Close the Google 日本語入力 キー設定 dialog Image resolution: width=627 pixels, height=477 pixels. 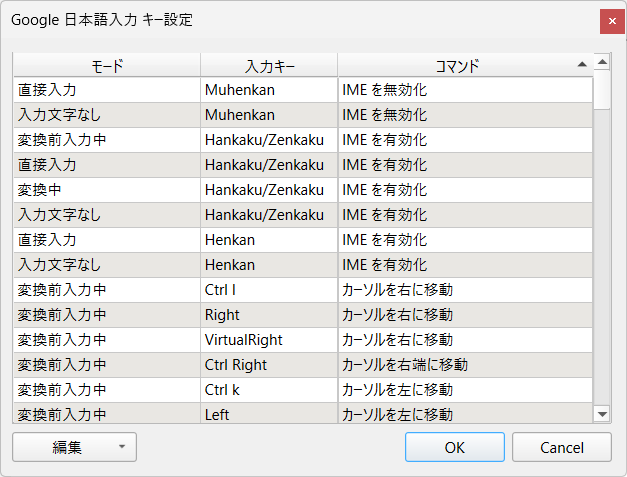pyautogui.click(x=612, y=21)
